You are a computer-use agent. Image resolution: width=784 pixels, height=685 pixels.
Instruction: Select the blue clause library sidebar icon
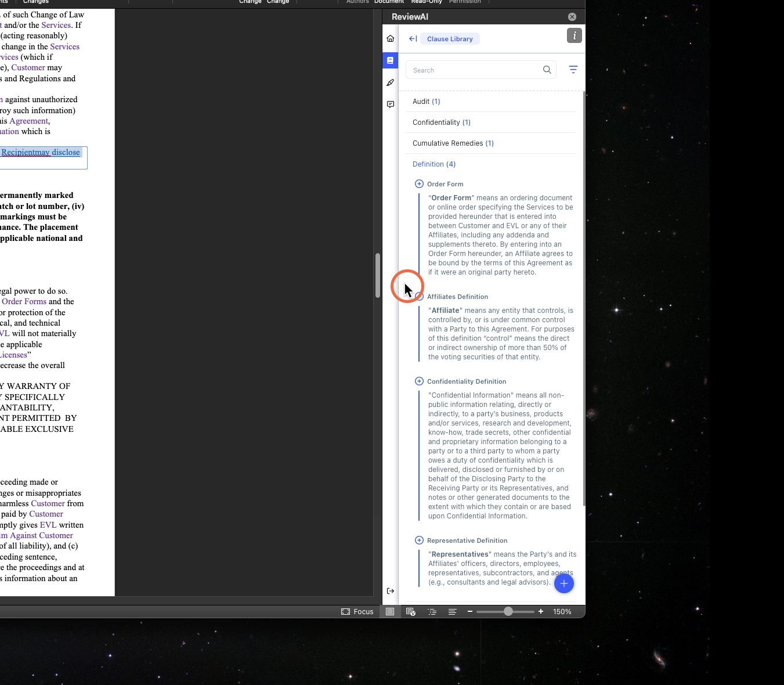click(391, 60)
